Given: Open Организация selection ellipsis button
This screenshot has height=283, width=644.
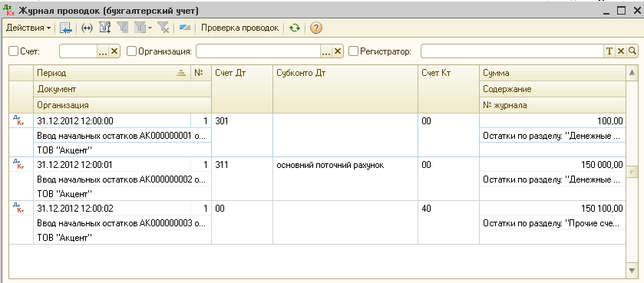Looking at the screenshot, I should 325,51.
